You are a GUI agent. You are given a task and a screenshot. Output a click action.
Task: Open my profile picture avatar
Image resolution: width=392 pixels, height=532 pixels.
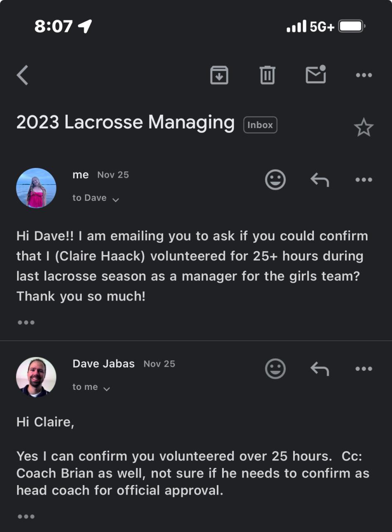(36, 188)
